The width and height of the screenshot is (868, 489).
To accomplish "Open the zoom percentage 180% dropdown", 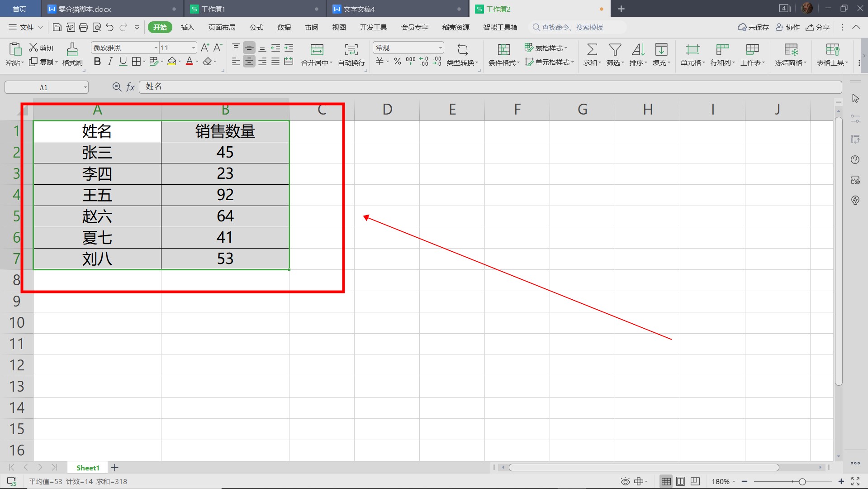I will tap(723, 481).
